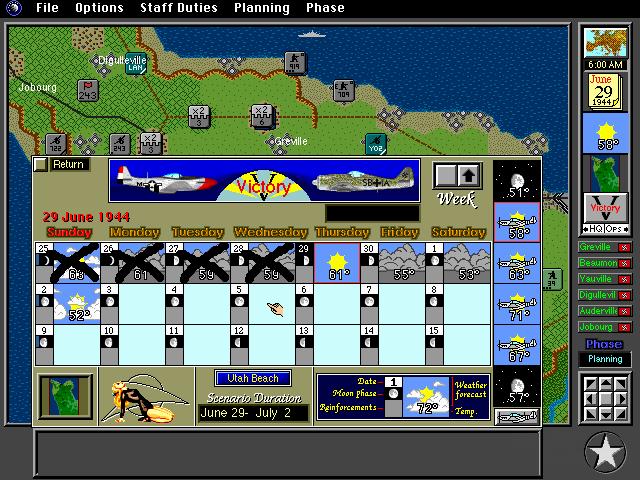This screenshot has height=480, width=640.
Task: Select the July 1 cloudy 53° cell
Action: (x=458, y=263)
